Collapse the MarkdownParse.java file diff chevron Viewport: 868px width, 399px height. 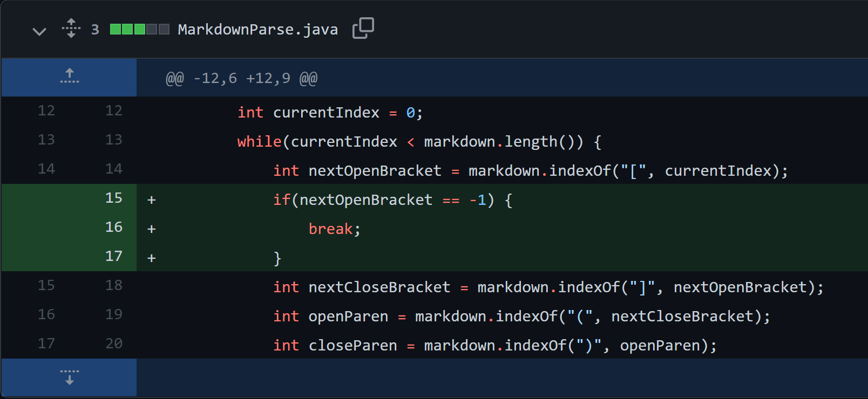tap(39, 31)
